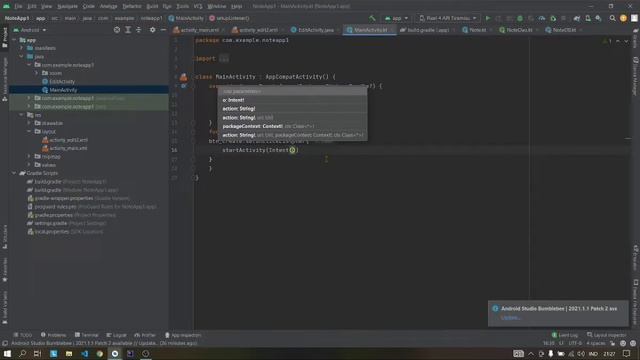The height and width of the screenshot is (360, 640).
Task: Click the folded import region ellipsis
Action: point(224,58)
